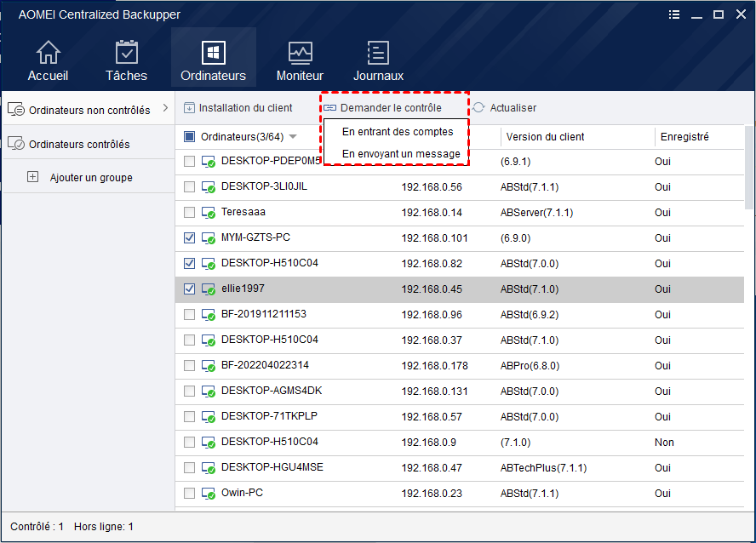This screenshot has height=543, width=756.
Task: Click IP address 192.168.0.37
Action: point(432,340)
